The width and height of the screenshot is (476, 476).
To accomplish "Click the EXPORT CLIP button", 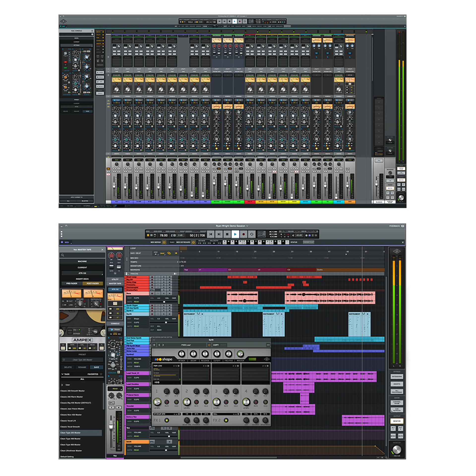I will [x=308, y=242].
